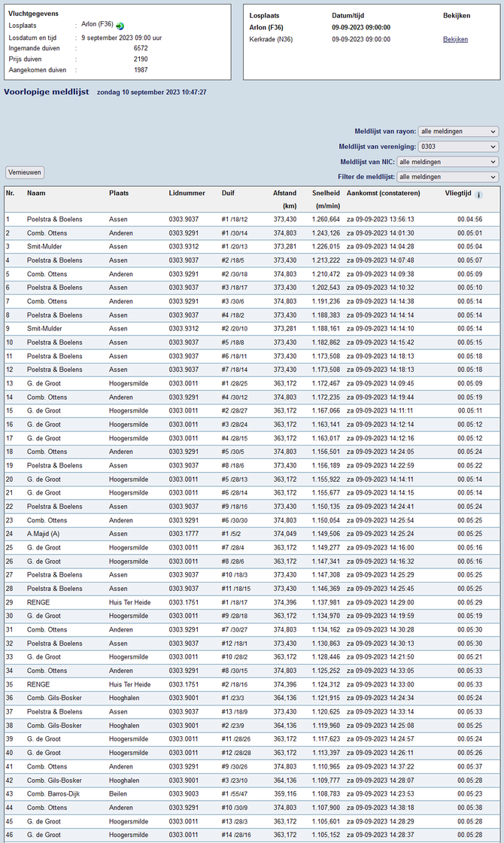Select Smit-Mulder in row 3
Image resolution: width=504 pixels, height=843 pixels.
click(44, 247)
